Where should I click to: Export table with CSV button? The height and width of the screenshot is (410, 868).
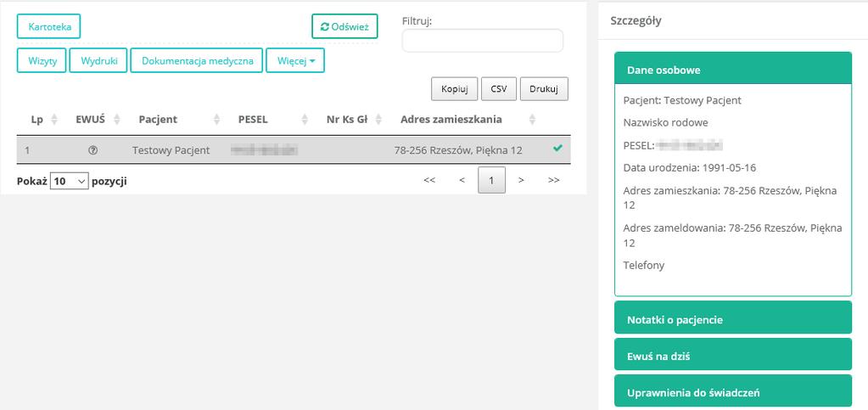pos(499,89)
